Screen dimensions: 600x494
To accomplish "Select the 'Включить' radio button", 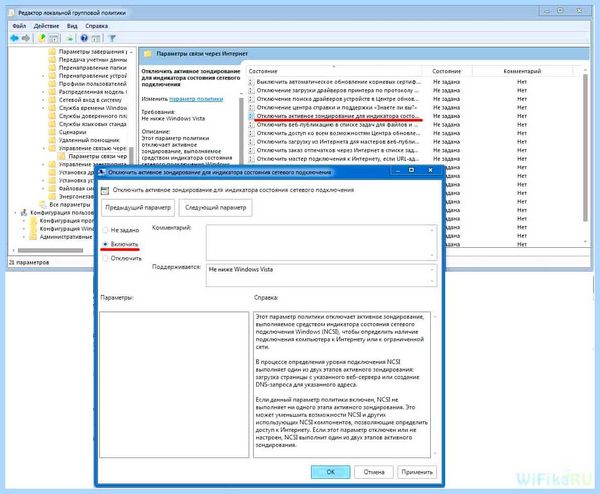I will tap(106, 244).
